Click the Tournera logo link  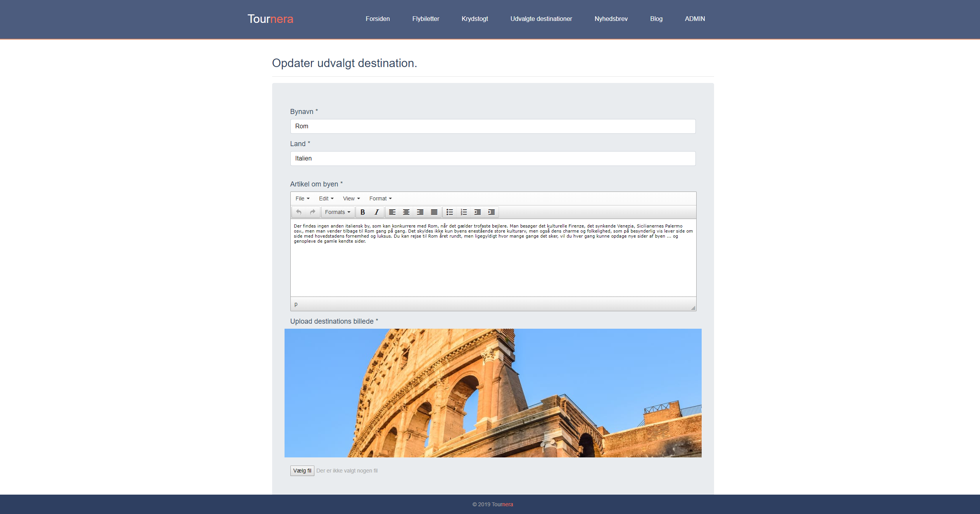(270, 19)
